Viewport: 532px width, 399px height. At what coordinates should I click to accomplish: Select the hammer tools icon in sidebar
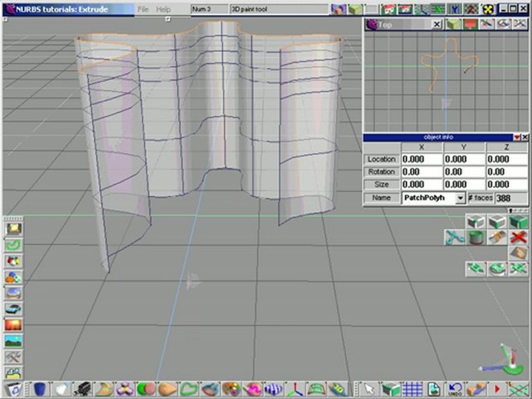(13, 357)
